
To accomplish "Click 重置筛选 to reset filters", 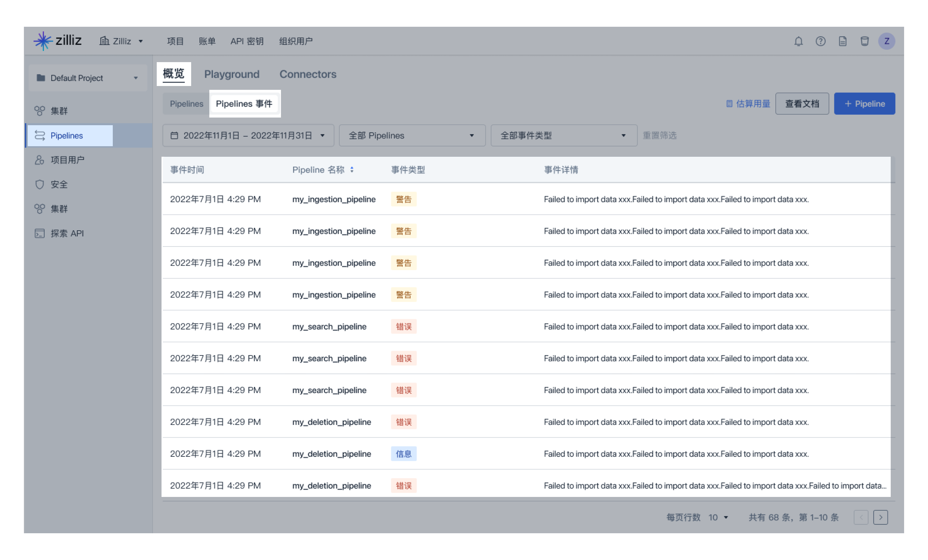I will coord(659,135).
